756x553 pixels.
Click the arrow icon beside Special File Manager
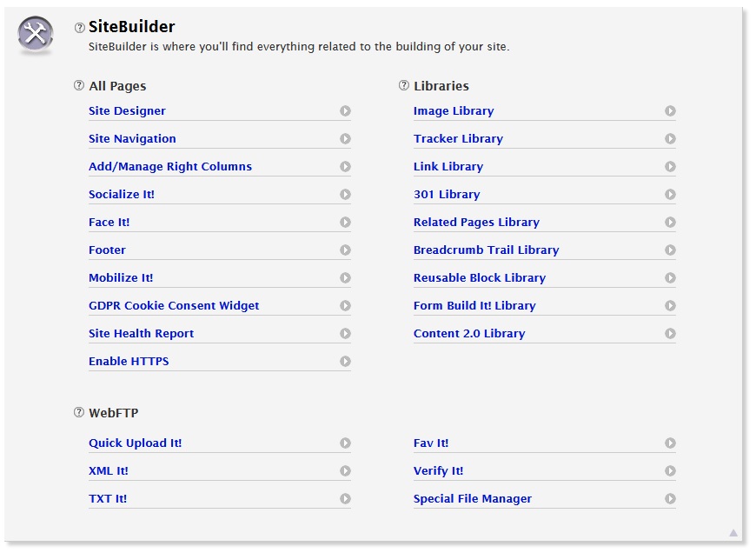[670, 499]
